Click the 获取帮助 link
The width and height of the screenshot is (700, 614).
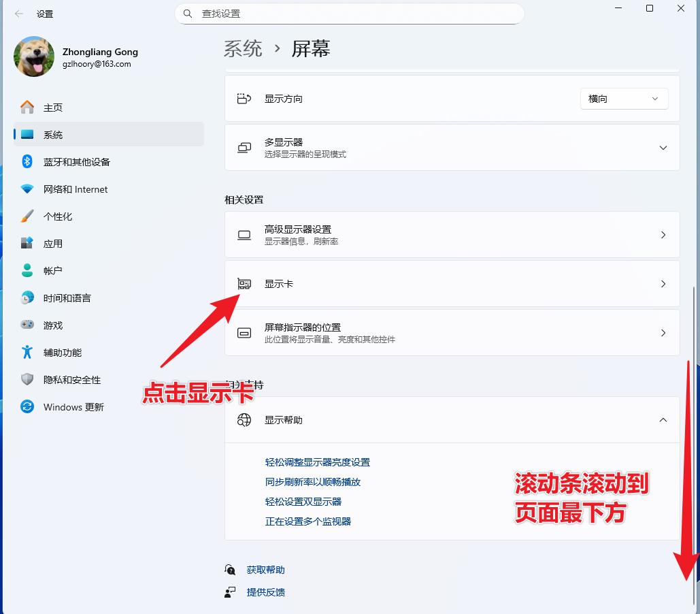[x=265, y=570]
